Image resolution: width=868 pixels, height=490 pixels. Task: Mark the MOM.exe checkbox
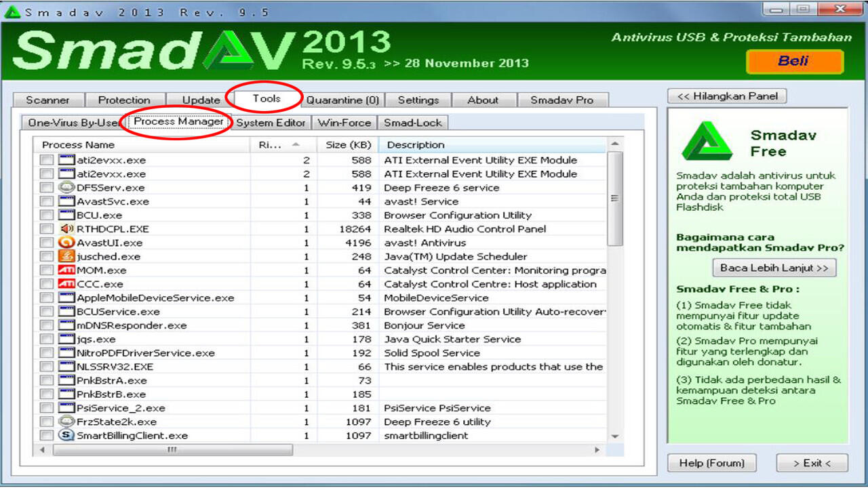coord(46,270)
